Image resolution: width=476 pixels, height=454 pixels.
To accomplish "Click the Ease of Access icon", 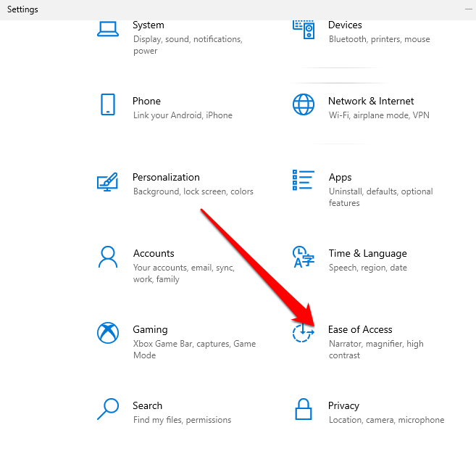I will click(304, 333).
